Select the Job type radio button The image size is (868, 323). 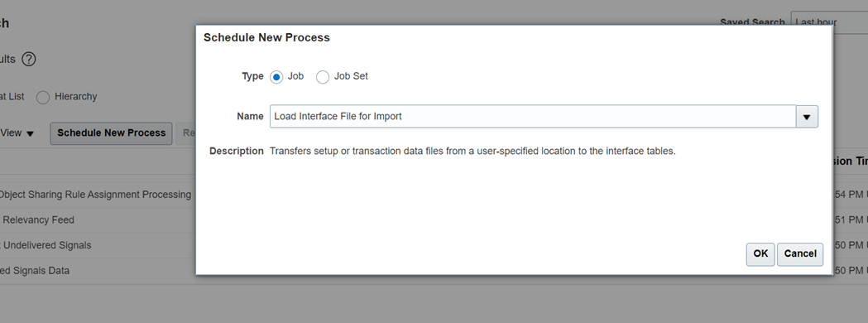coord(276,77)
